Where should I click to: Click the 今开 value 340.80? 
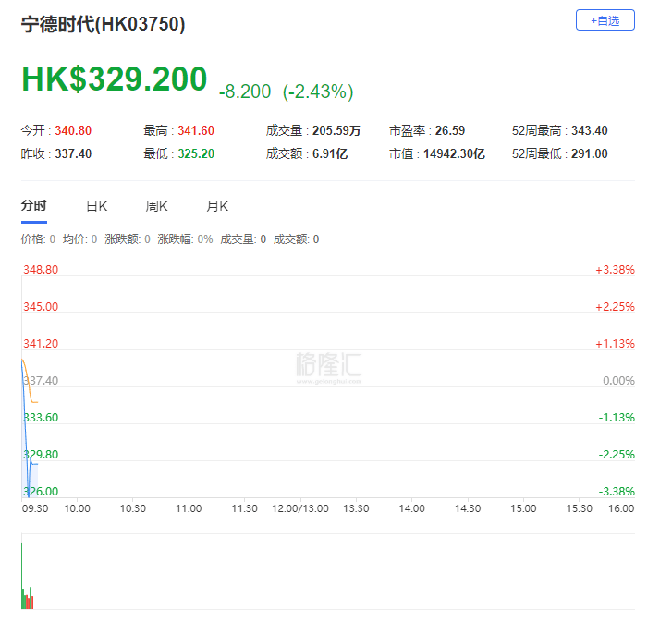(73, 130)
